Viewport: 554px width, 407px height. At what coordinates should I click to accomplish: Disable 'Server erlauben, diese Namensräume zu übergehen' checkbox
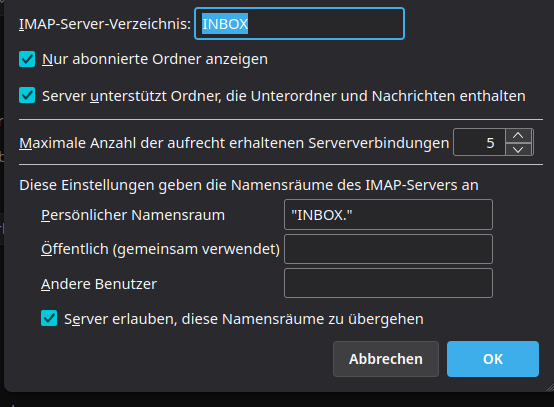point(49,318)
